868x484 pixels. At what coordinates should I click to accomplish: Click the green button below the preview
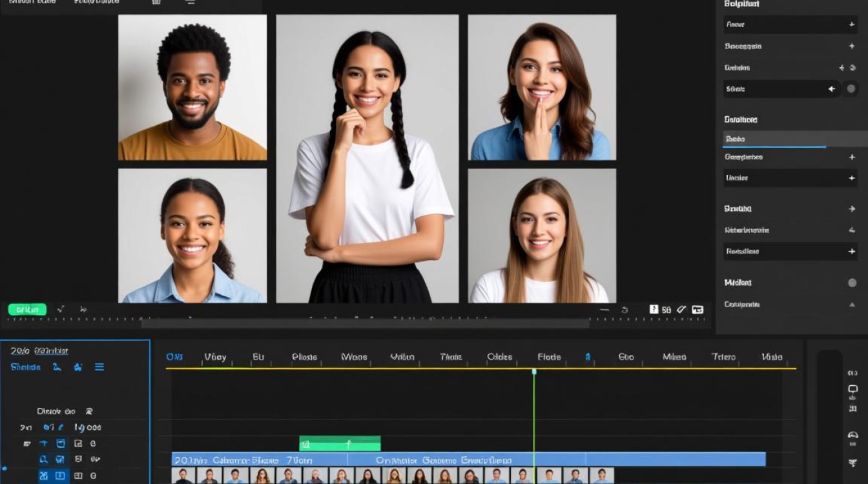27,310
